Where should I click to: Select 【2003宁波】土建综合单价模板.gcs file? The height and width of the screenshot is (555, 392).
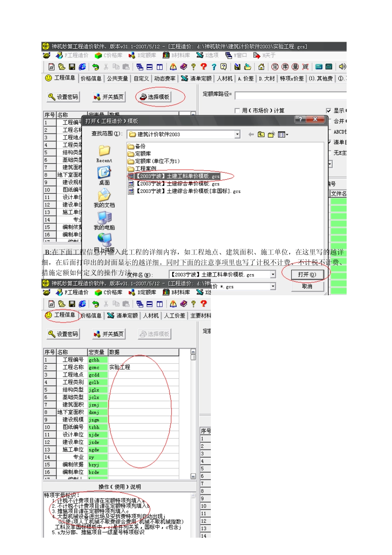click(174, 184)
